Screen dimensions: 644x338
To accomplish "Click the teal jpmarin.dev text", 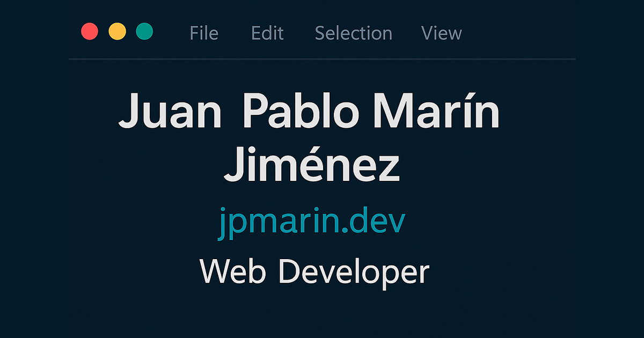I will (313, 219).
